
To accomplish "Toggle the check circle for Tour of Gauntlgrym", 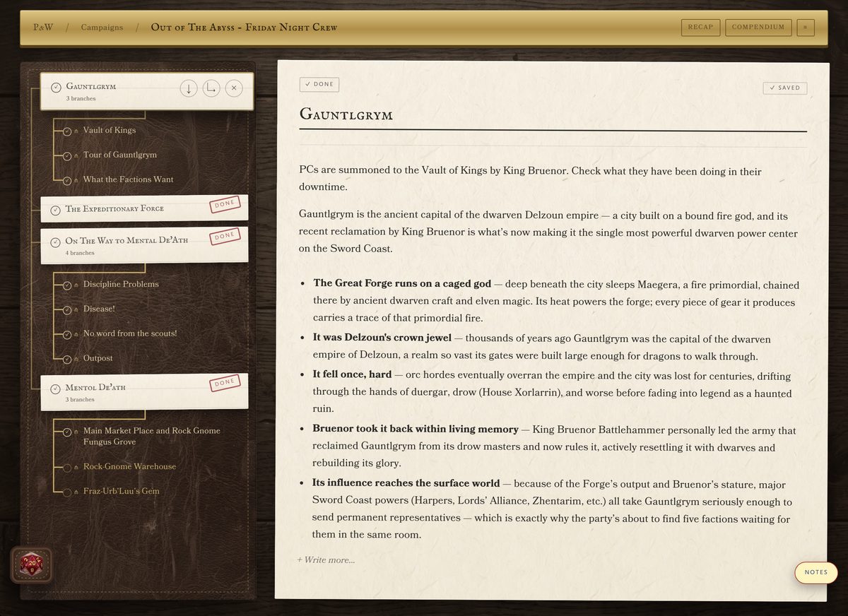I will pos(67,156).
